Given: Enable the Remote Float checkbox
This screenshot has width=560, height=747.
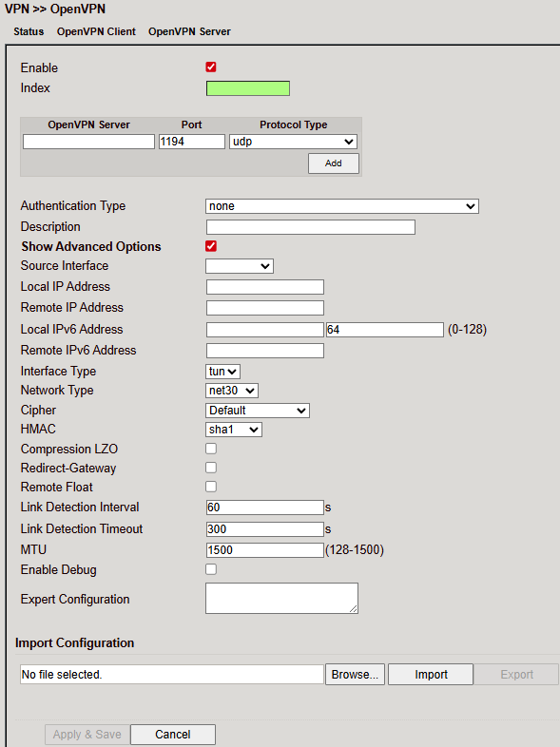Looking at the screenshot, I should click(211, 487).
